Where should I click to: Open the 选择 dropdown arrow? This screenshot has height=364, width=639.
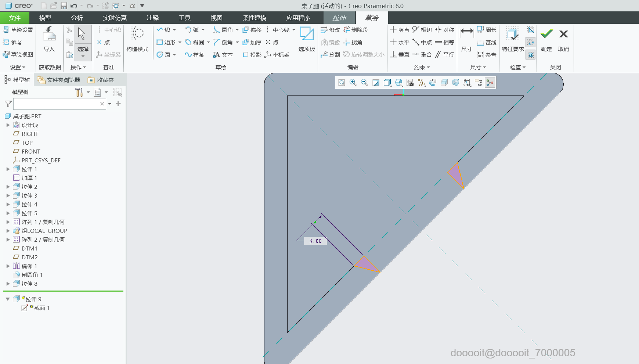pyautogui.click(x=83, y=57)
